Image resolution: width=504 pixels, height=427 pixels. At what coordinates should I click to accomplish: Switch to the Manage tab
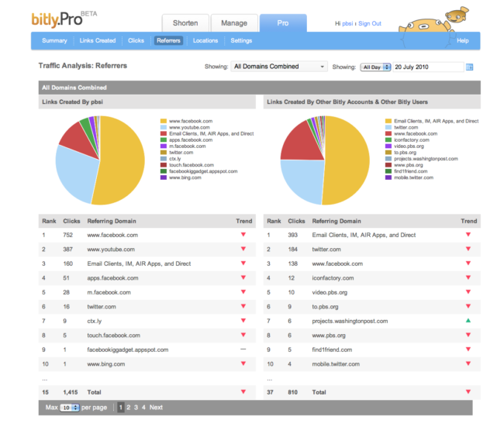pyautogui.click(x=234, y=23)
